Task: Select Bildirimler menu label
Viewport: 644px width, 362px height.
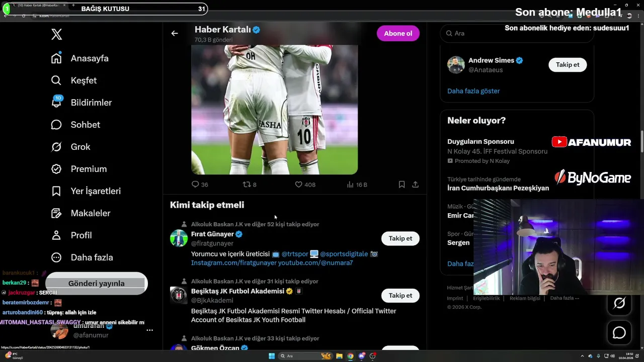Action: [x=91, y=103]
